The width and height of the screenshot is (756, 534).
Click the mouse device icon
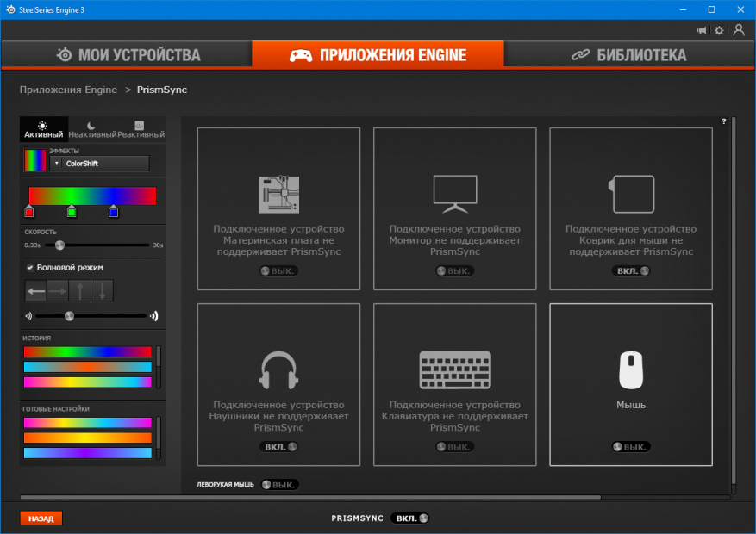coord(631,369)
